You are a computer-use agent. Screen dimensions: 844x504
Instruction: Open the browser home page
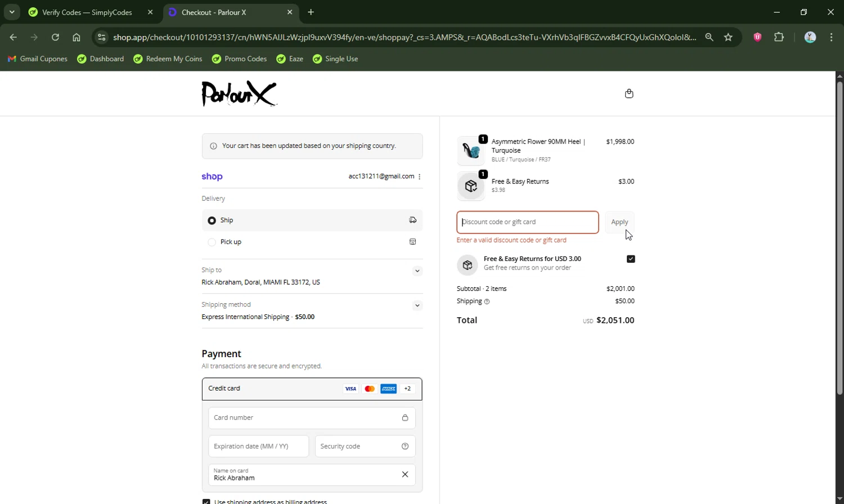[77, 37]
